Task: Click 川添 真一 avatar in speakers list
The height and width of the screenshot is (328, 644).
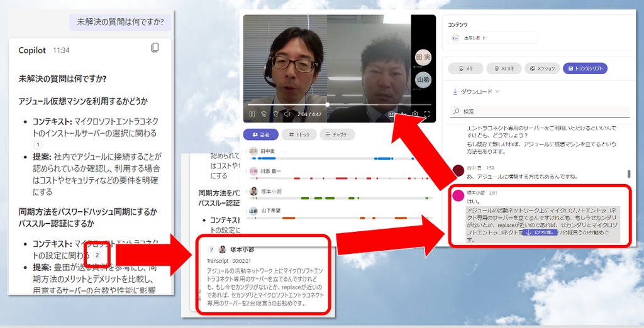Action: [253, 171]
